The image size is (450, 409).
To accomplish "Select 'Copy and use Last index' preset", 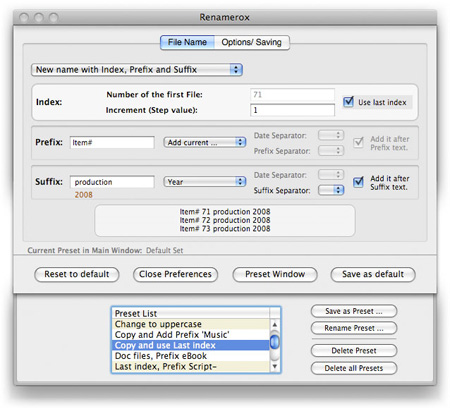I will tap(190, 345).
